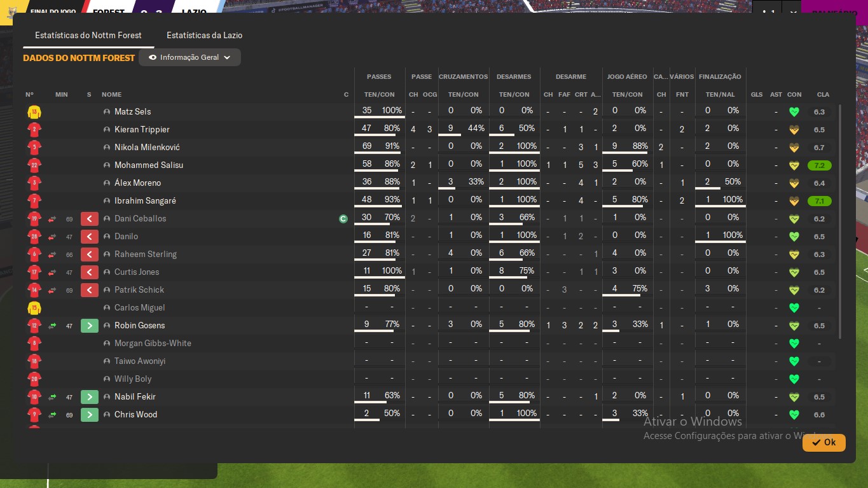Click the PASSES column group header
Viewport: 868px width, 488px height.
[x=379, y=77]
